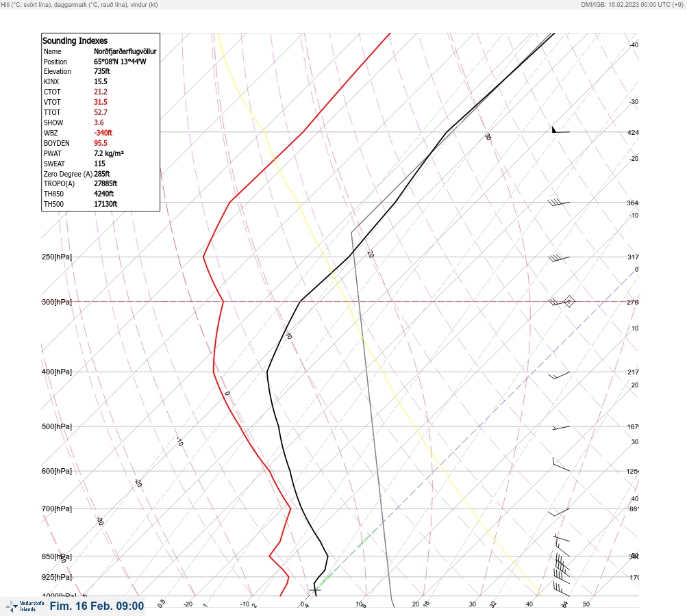Click the 'Sounding Indexes' heading
This screenshot has height=616, width=687.
75,40
